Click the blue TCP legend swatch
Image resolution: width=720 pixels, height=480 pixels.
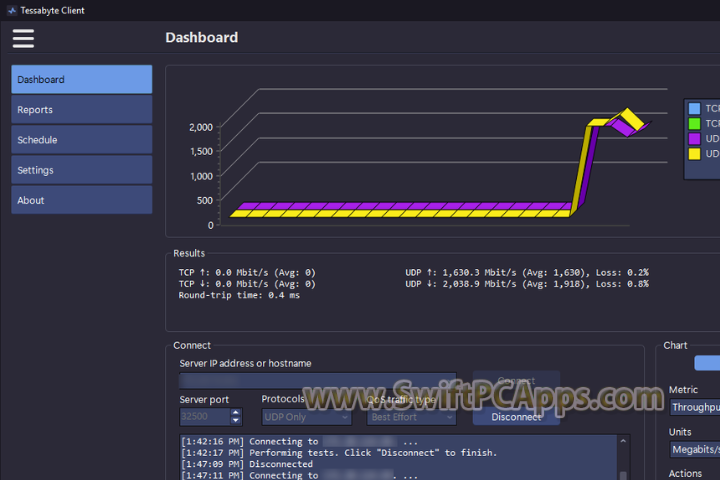point(694,108)
